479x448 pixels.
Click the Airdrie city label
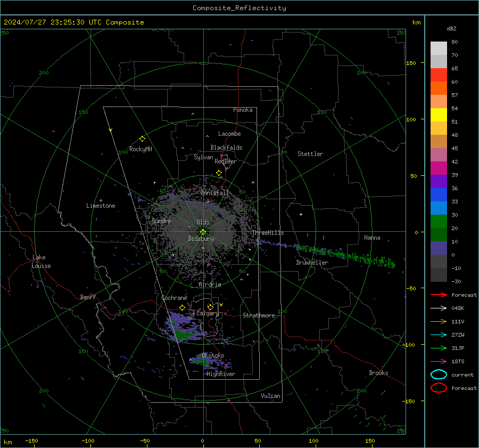coord(210,284)
